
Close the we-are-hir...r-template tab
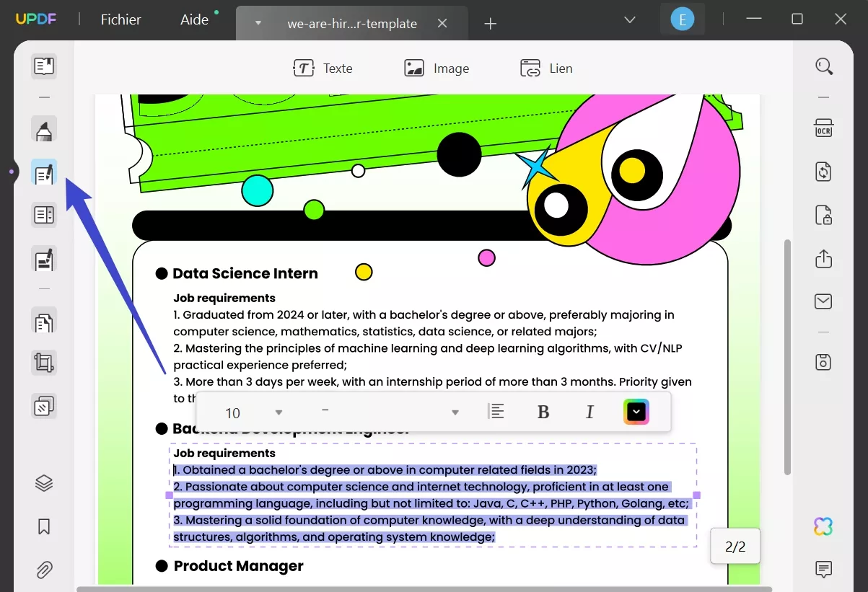point(442,23)
